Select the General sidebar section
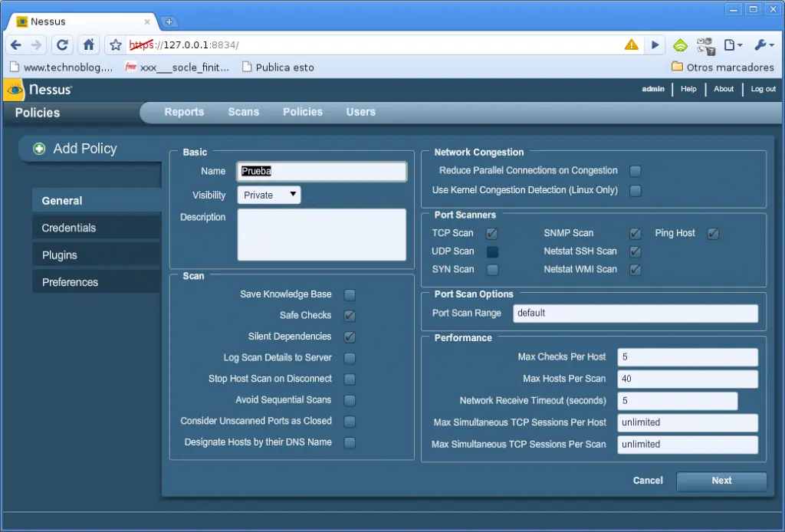785x532 pixels. [x=97, y=200]
